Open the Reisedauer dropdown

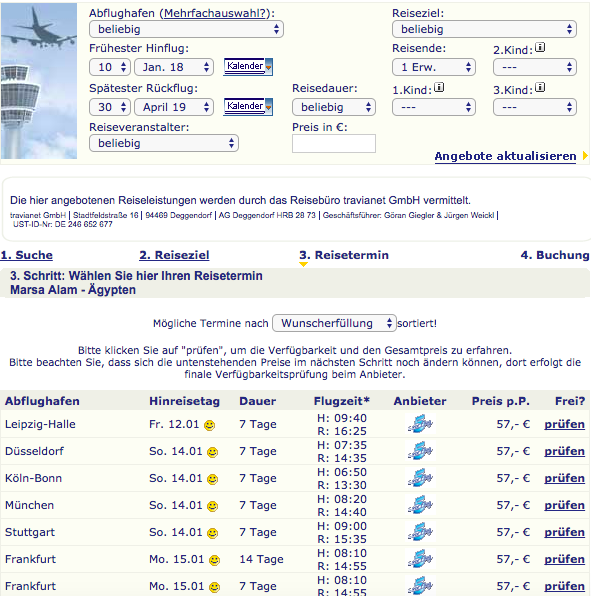click(334, 107)
